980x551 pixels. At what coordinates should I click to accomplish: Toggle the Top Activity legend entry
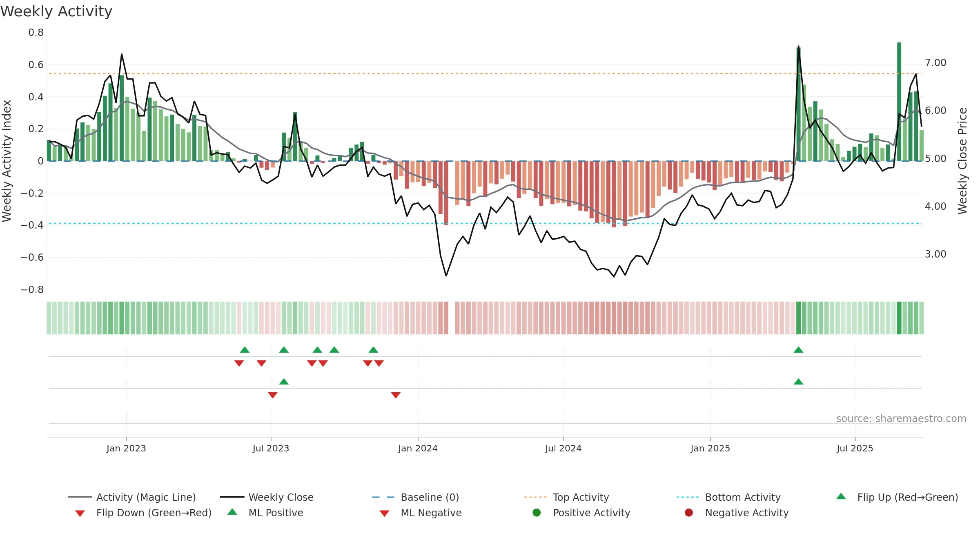[566, 497]
